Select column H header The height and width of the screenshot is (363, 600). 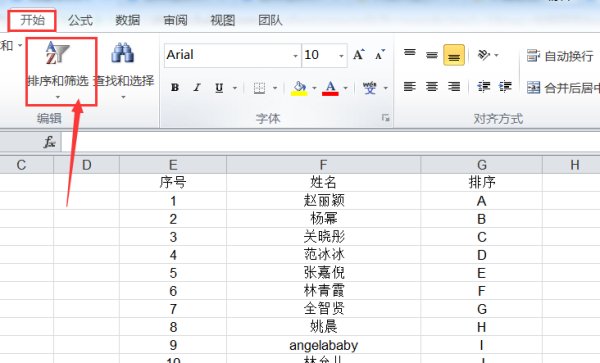(571, 165)
